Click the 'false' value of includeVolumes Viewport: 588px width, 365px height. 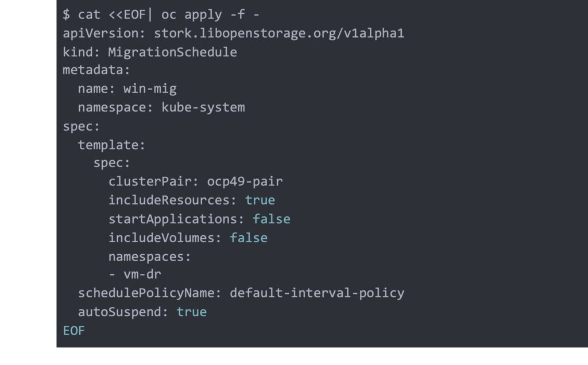[249, 238]
